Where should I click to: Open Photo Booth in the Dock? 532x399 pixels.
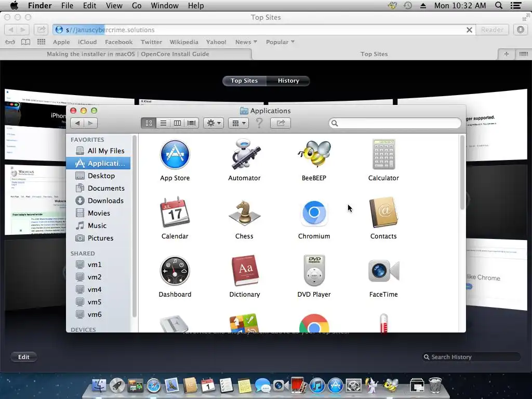click(x=299, y=386)
